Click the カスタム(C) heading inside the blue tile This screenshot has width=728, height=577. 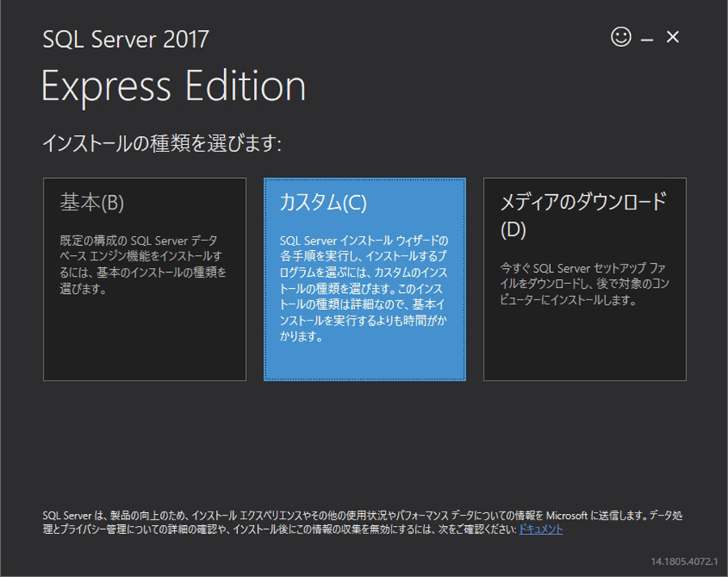coord(323,202)
